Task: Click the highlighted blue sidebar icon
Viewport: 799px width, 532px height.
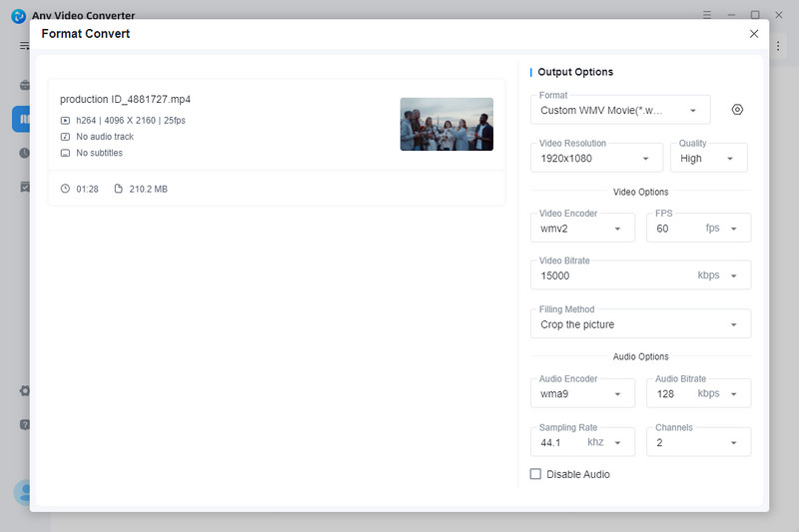Action: point(21,119)
